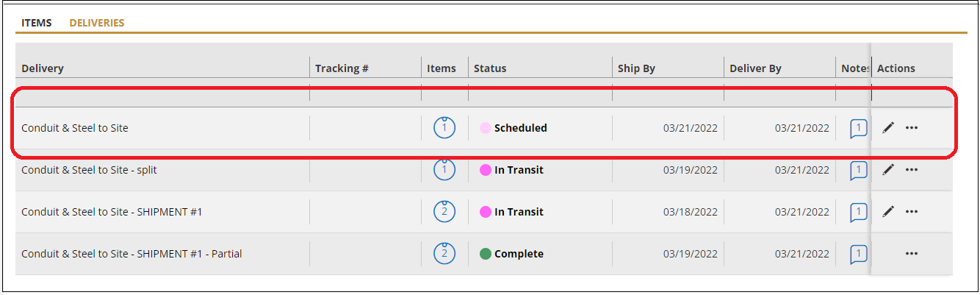Sort by the Delivery column header
Screen dimensions: 980x295
coord(43,68)
